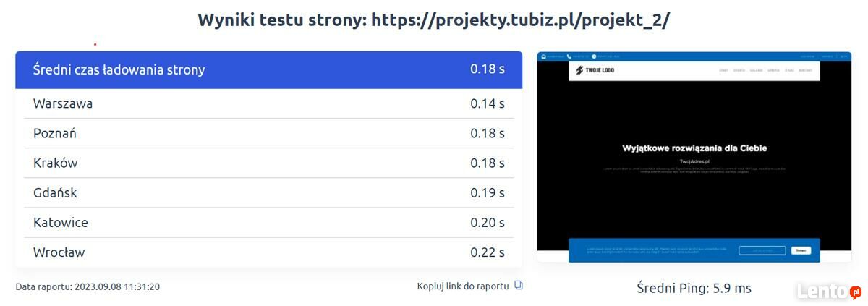Select the Kraków result row
Image resolution: width=868 pixels, height=306 pixels.
(x=268, y=163)
